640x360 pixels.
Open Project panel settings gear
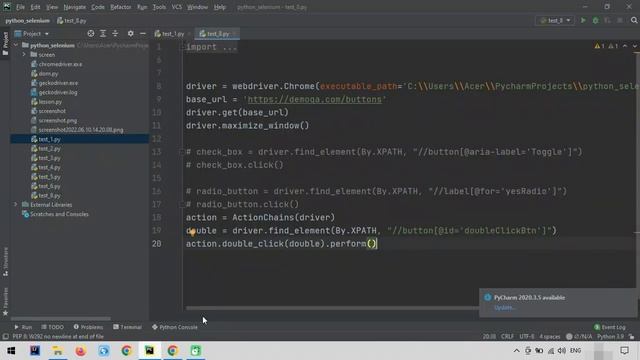pyautogui.click(x=131, y=33)
